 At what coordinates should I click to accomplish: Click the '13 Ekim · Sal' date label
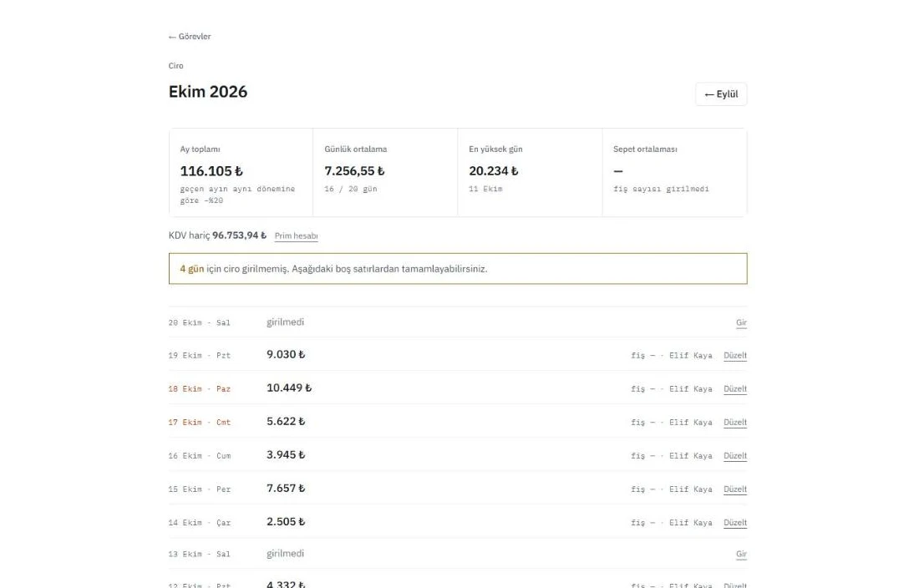[200, 554]
